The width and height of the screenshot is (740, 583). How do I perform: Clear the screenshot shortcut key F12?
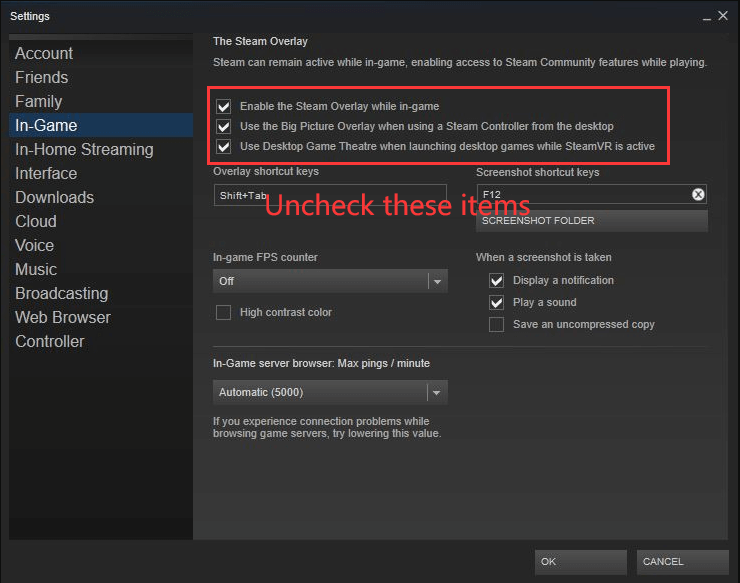point(698,194)
